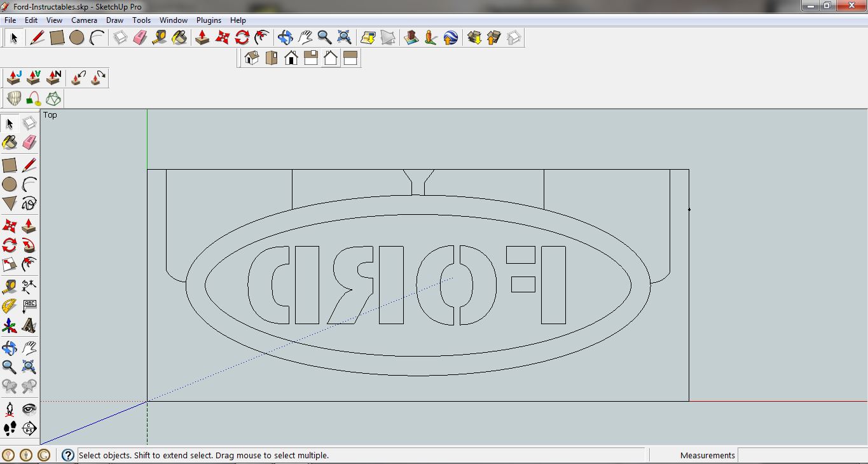
Task: Choose the Circle drawing tool
Action: pos(77,38)
